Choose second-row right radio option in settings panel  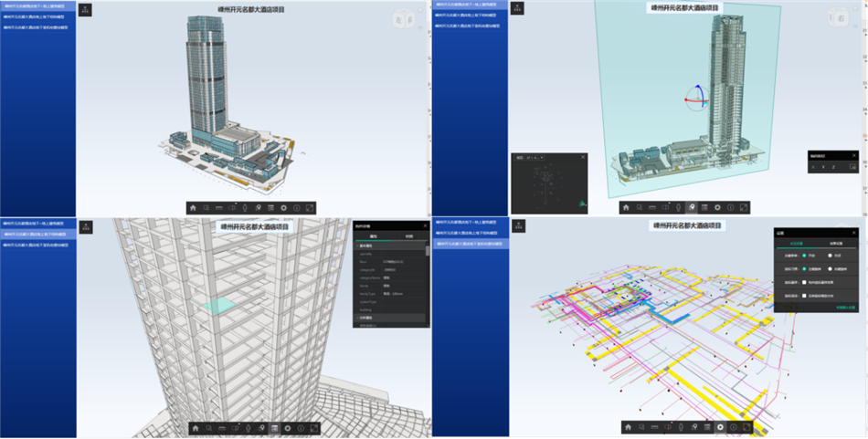830,268
